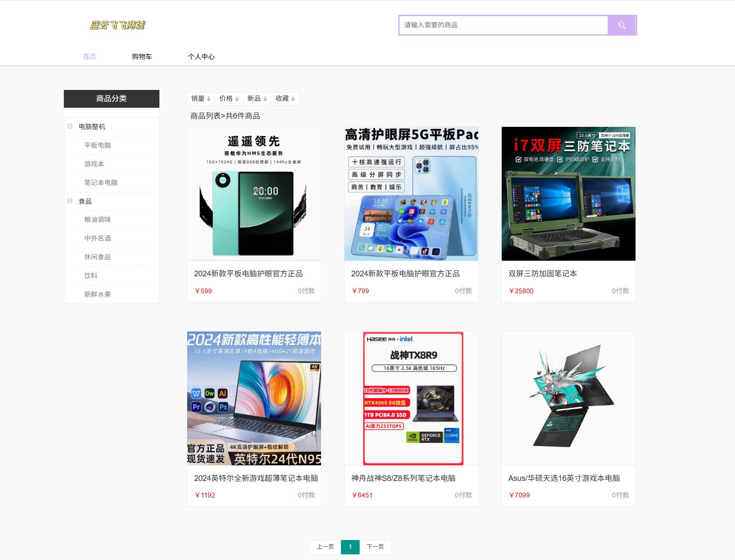Image resolution: width=735 pixels, height=560 pixels.
Task: Open the 游戏本 subcategory
Action: click(x=94, y=164)
